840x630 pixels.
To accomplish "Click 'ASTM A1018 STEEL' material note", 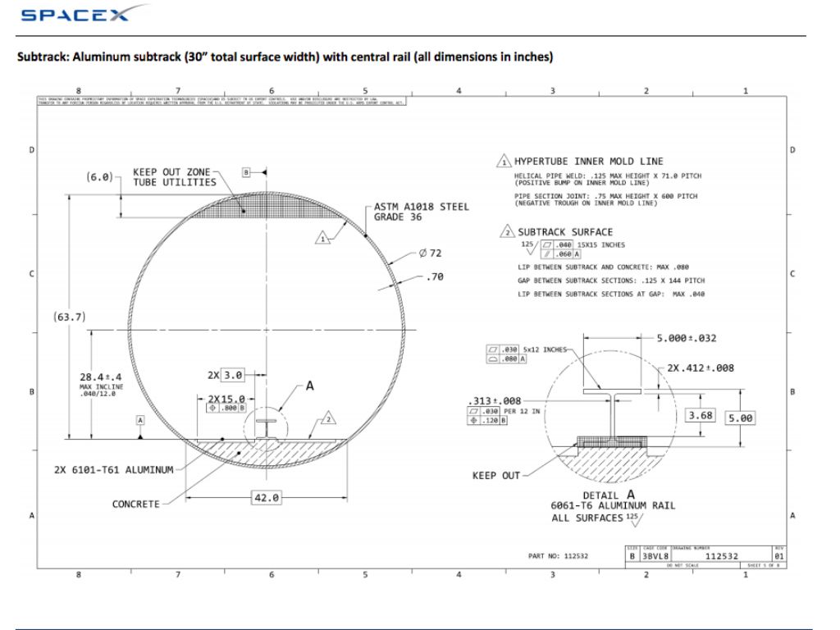I will pyautogui.click(x=421, y=207).
